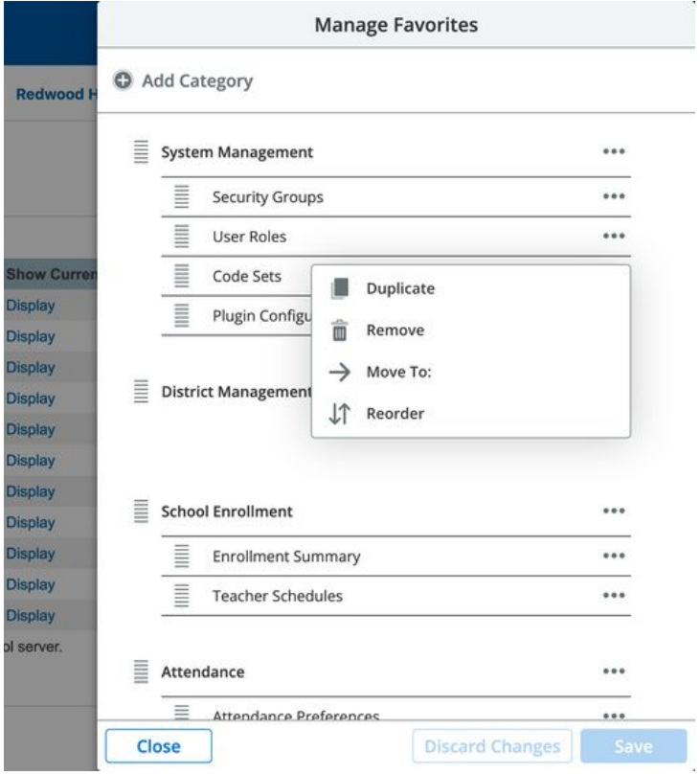Open the Teacher Schedules ellipsis menu
The width and height of the screenshot is (700, 774).
[613, 596]
